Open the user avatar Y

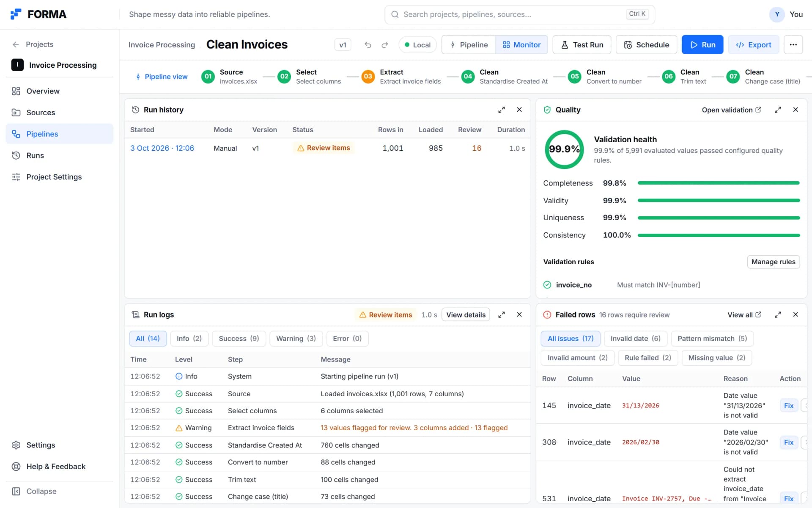tap(777, 14)
